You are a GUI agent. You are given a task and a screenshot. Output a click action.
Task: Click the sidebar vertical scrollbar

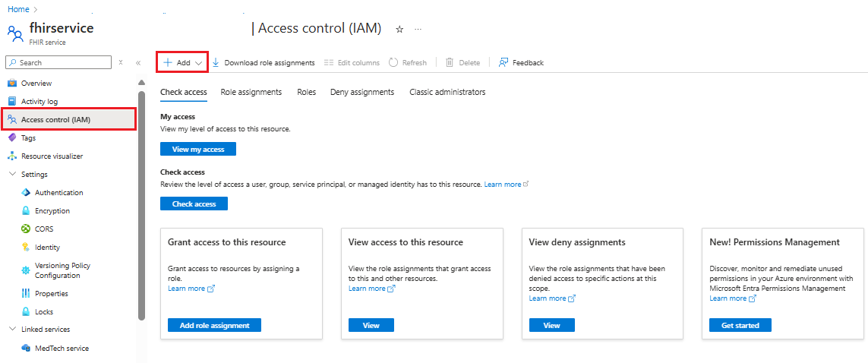point(142,205)
